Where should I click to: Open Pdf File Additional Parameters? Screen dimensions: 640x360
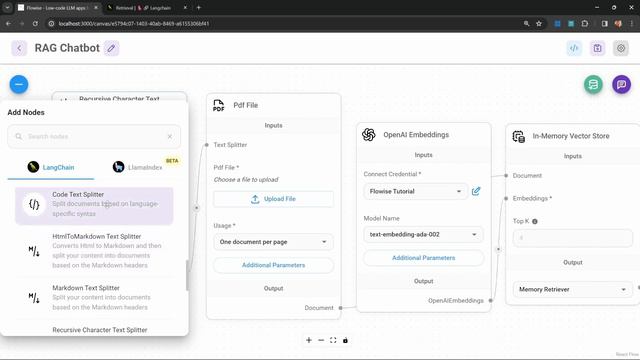coord(273,265)
